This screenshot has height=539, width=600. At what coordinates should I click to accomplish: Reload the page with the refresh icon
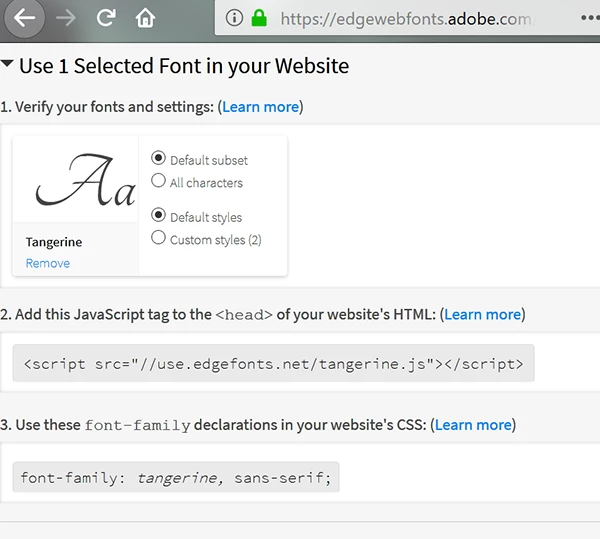[x=106, y=18]
